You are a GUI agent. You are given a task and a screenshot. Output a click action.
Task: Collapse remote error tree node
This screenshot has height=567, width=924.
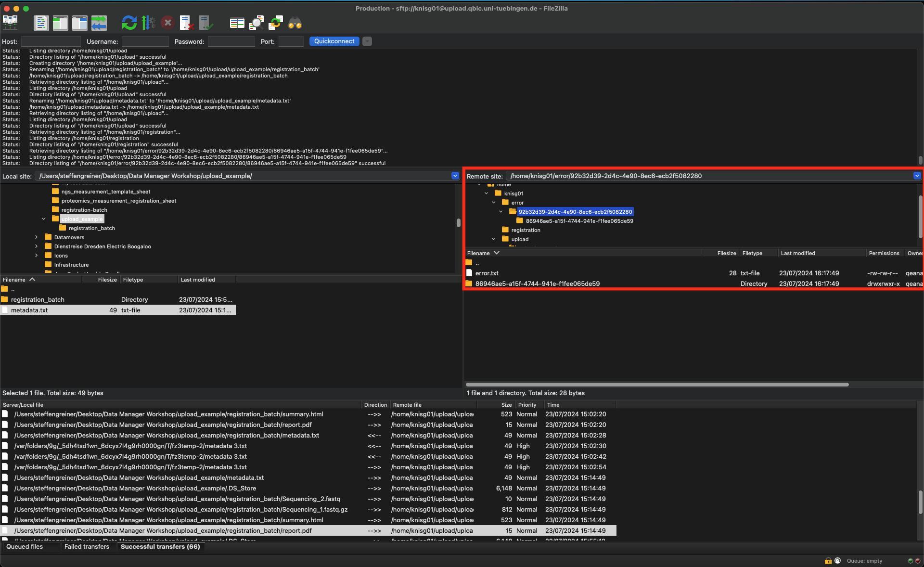coord(494,202)
